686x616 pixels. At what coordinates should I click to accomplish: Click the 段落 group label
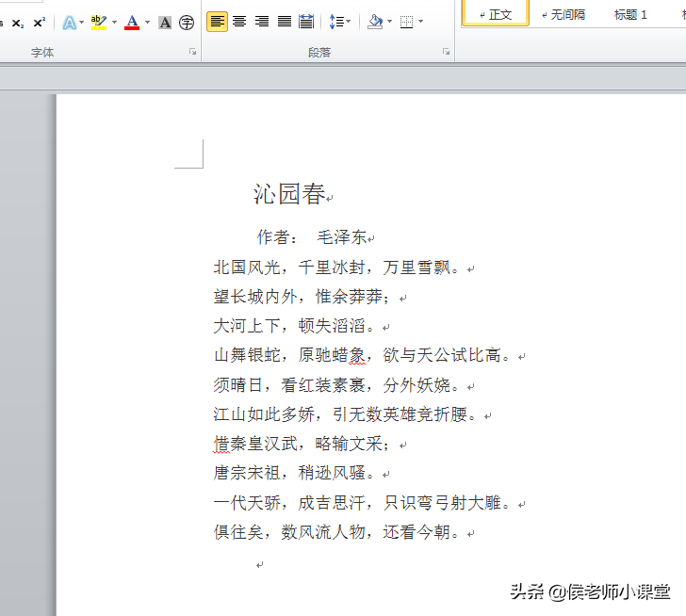click(x=319, y=53)
